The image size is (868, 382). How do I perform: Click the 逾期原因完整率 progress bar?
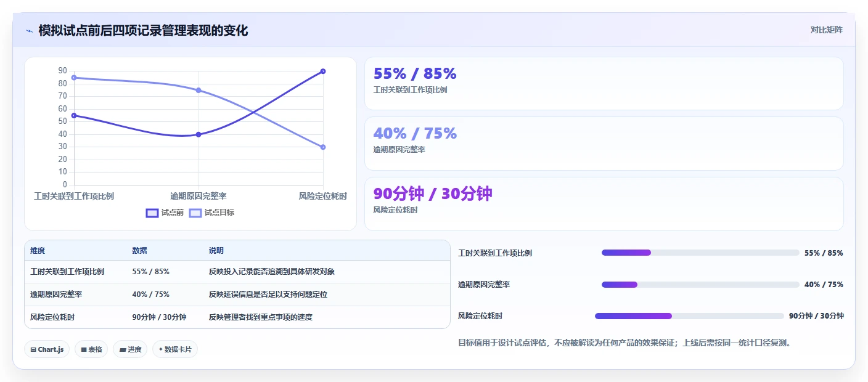(700, 285)
